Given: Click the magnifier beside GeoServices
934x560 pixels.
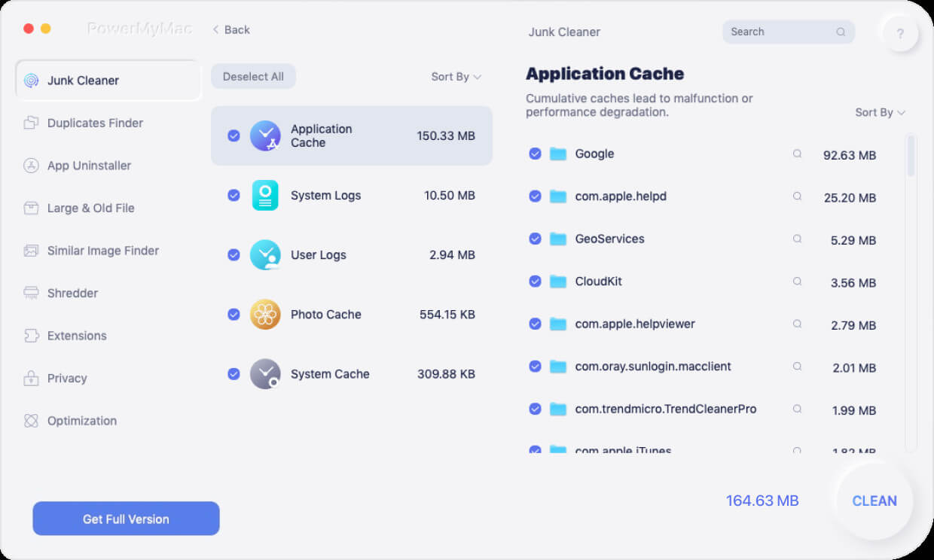Looking at the screenshot, I should (x=797, y=239).
